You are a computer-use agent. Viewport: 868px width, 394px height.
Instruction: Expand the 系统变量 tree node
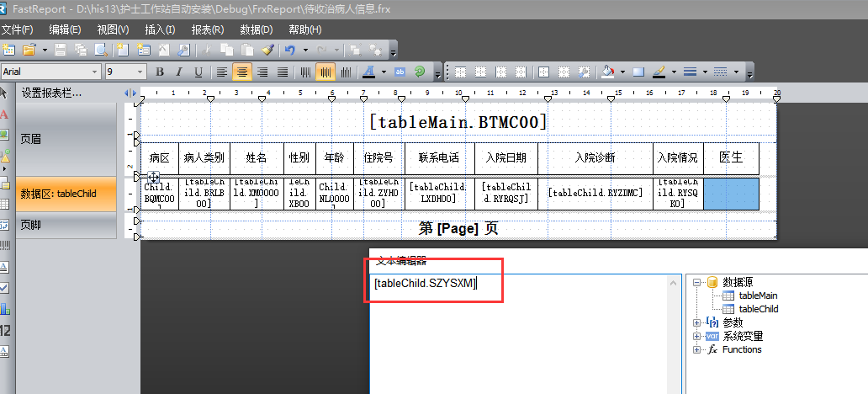(697, 336)
